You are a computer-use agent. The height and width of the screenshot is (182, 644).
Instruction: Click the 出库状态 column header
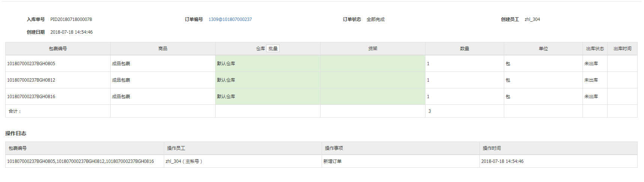coord(595,49)
